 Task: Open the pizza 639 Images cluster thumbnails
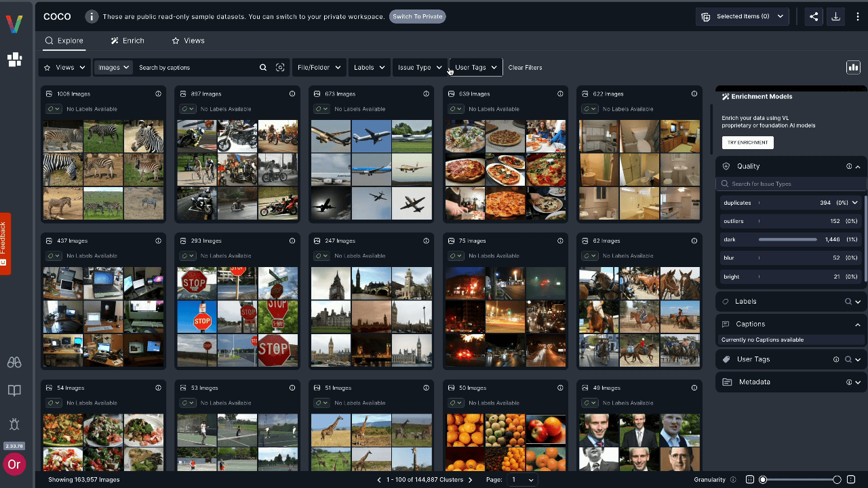point(505,169)
